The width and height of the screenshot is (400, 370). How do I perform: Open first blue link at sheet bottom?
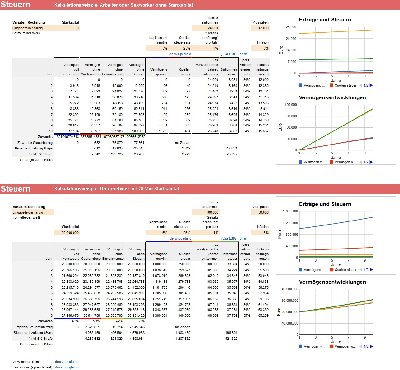(67, 362)
